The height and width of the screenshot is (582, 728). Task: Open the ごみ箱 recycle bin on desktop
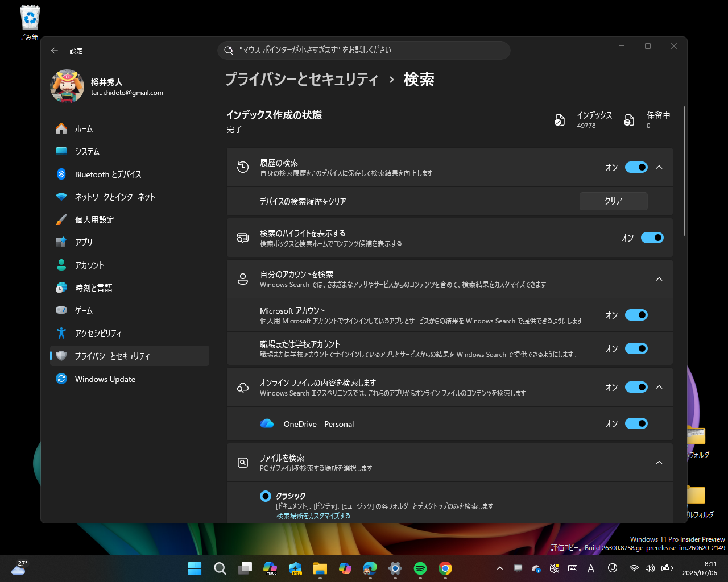point(30,23)
